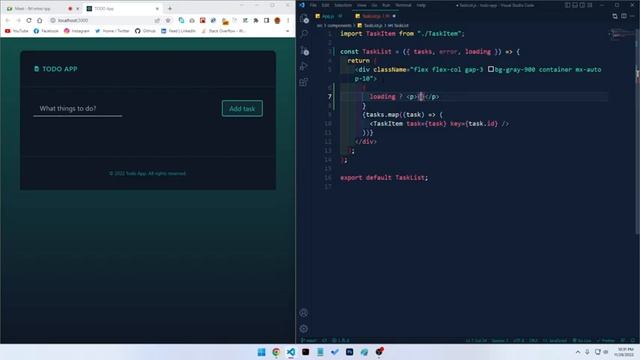Toggle the VS Code secondary side bar layout
The height and width of the screenshot is (360, 640).
pos(582,5)
